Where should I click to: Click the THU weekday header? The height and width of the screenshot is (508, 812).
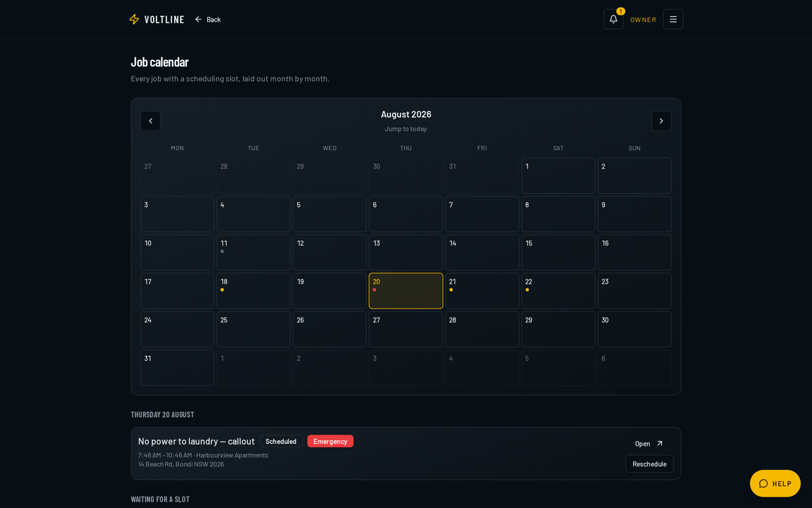[406, 148]
